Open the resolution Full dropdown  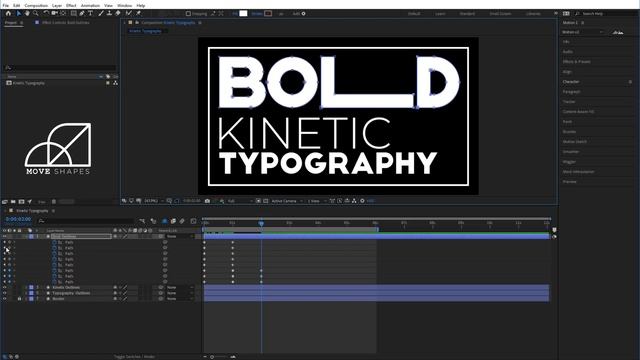click(240, 201)
